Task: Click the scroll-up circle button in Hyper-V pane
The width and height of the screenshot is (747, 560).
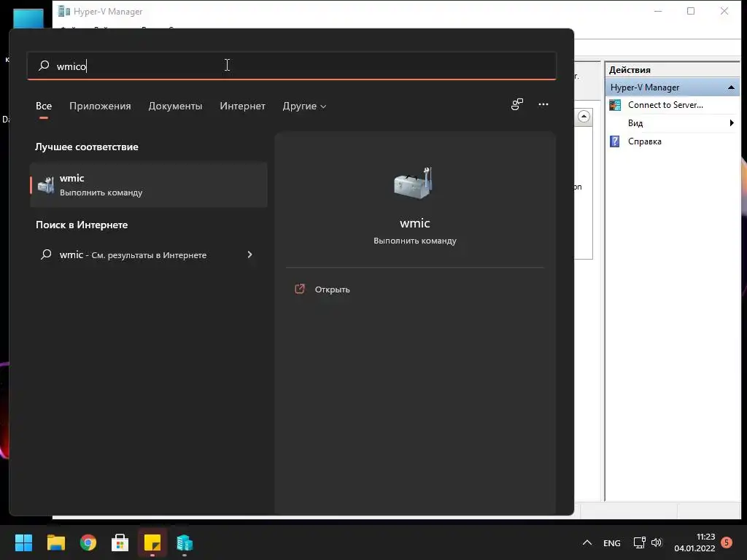Action: (584, 116)
